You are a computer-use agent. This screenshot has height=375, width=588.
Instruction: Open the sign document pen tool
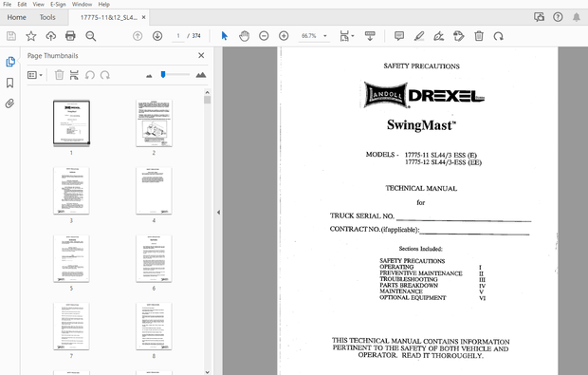pyautogui.click(x=439, y=36)
